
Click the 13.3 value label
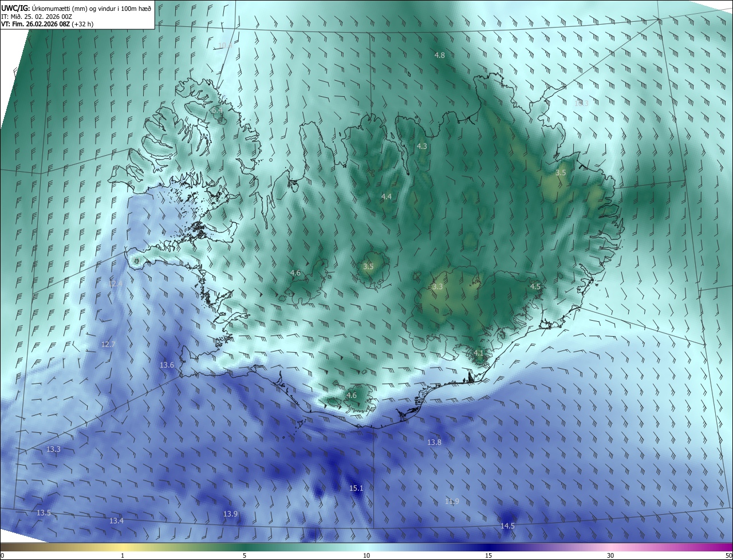point(53,449)
